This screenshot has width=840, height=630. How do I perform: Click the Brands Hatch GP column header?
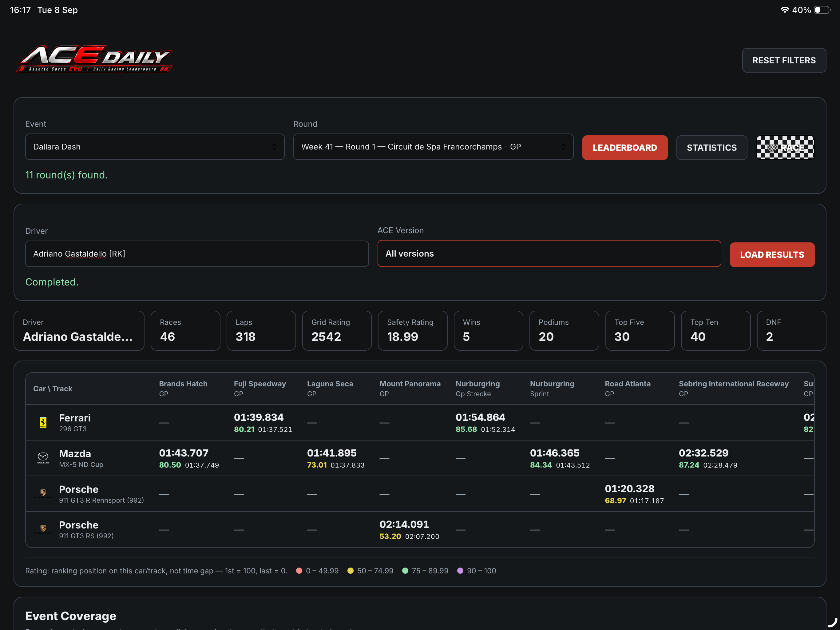tap(183, 388)
